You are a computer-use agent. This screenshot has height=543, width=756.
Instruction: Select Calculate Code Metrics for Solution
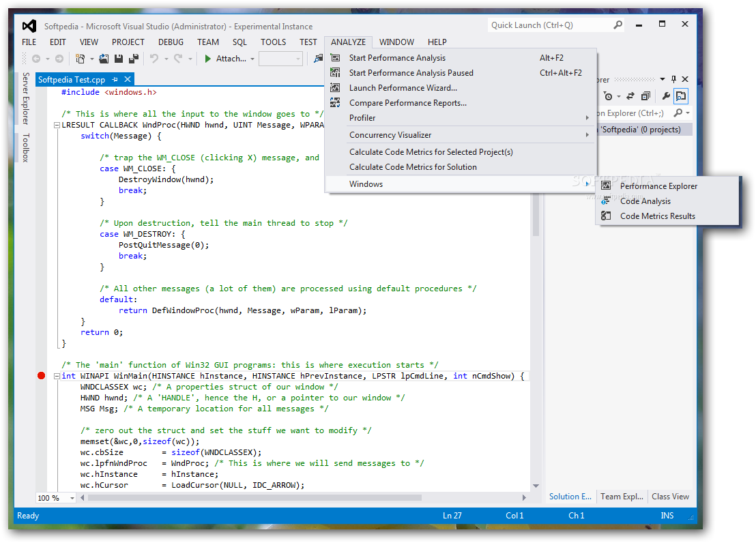tap(461, 167)
